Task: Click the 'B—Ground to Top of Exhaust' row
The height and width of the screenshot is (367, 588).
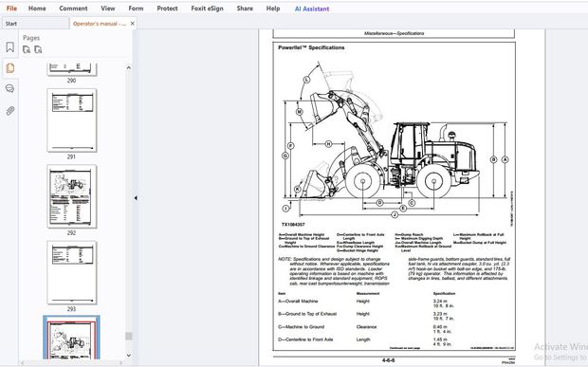Action: pos(394,317)
